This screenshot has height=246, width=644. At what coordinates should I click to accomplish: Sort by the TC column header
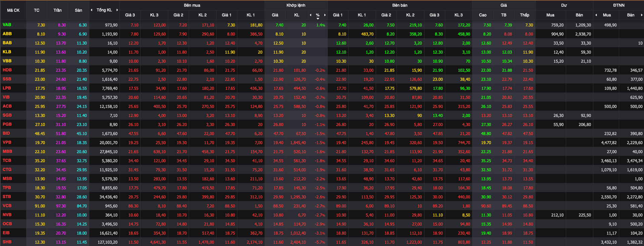click(37, 10)
